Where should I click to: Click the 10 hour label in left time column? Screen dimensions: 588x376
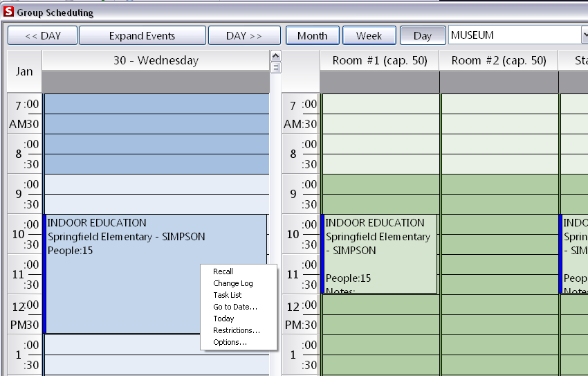point(18,235)
